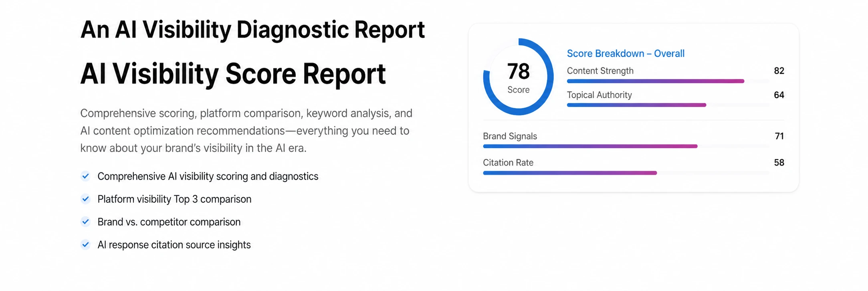The image size is (868, 291).
Task: Click checkmark icon beside Comprehensive AI visibility scoring
Action: [x=85, y=176]
